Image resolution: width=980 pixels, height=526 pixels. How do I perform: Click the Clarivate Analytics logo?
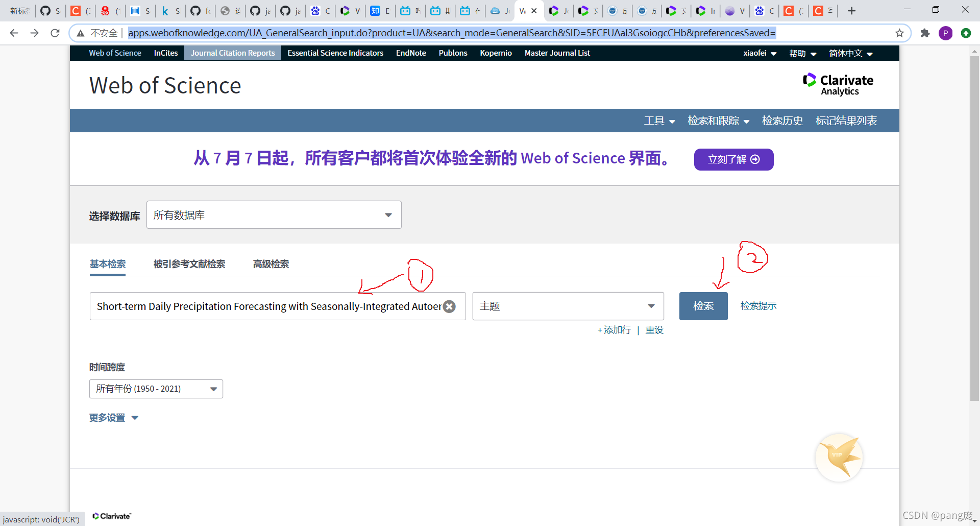(838, 84)
